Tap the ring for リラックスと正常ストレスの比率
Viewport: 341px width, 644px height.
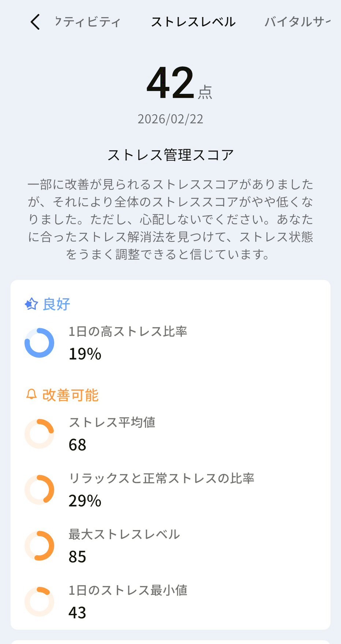39,490
